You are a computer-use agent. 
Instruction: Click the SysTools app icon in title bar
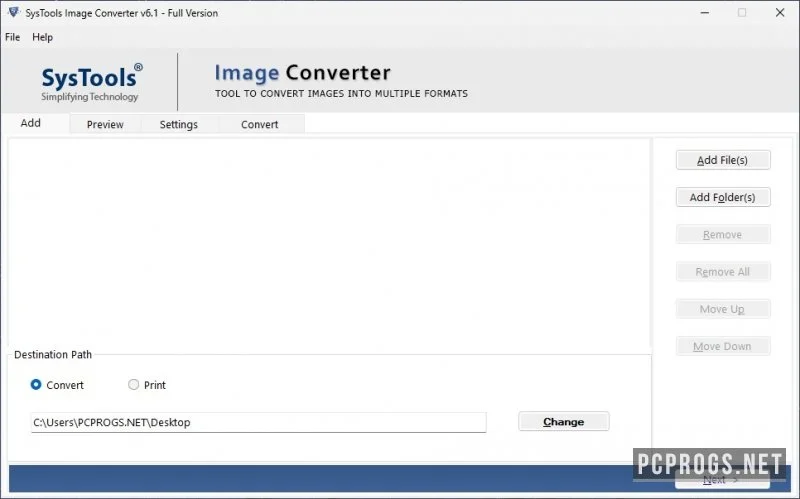[x=14, y=12]
